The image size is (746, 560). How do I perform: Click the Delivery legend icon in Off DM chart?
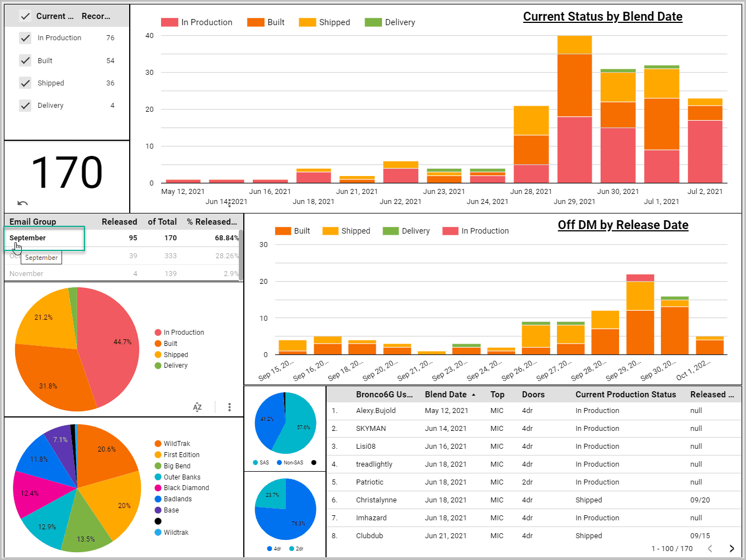390,231
